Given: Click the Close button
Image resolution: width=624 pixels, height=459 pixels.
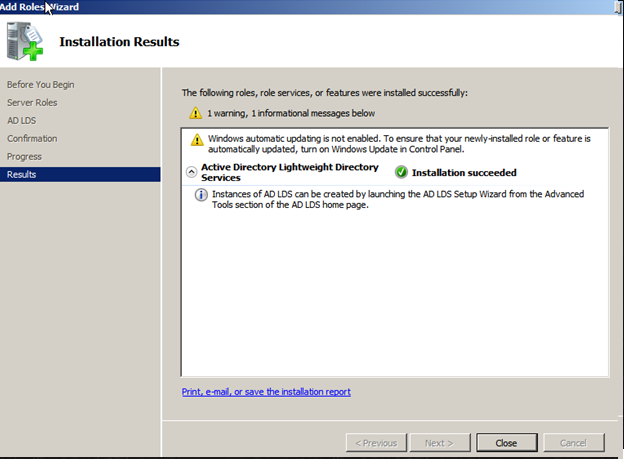Looking at the screenshot, I should click(x=507, y=443).
